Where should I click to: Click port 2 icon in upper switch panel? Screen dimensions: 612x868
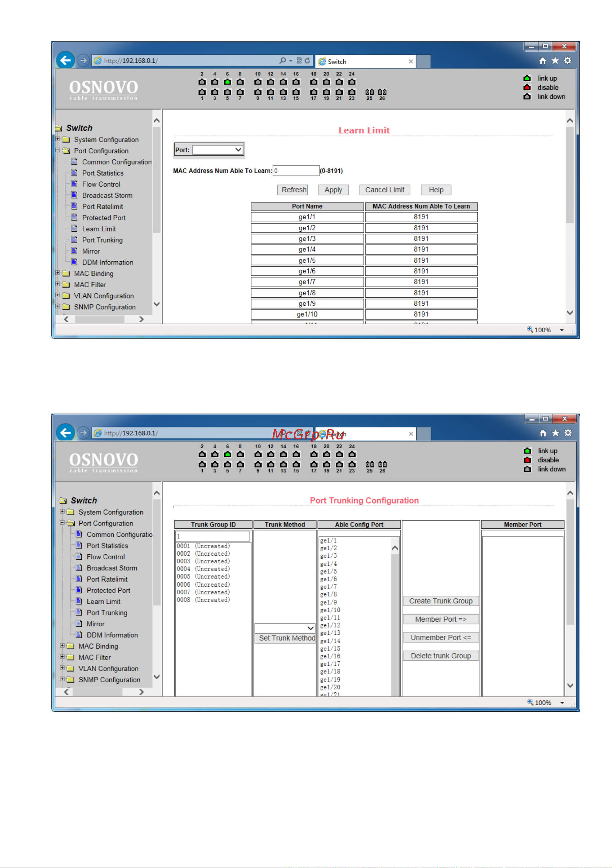pos(202,82)
